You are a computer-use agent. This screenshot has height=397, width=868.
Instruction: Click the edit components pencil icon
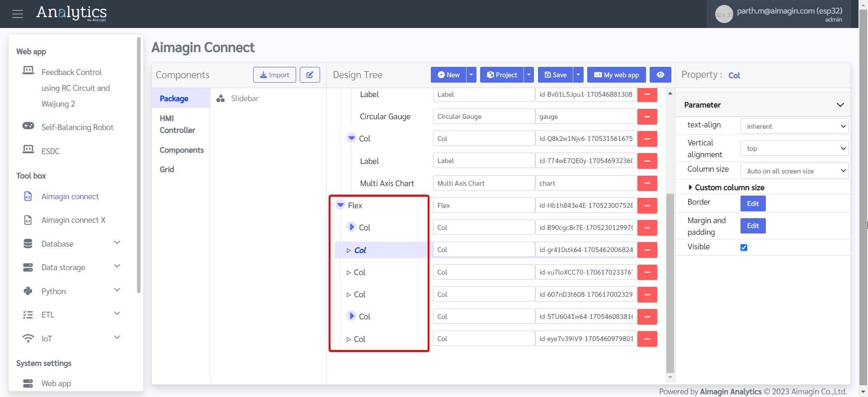310,75
